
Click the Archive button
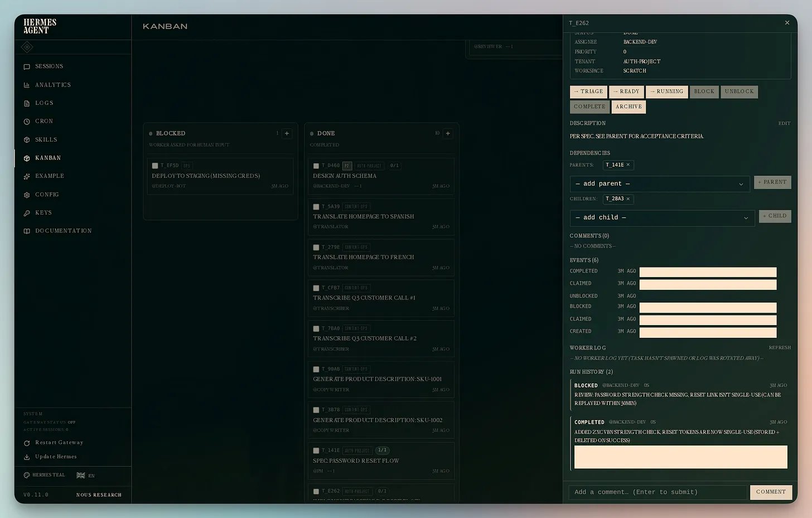[x=629, y=106]
